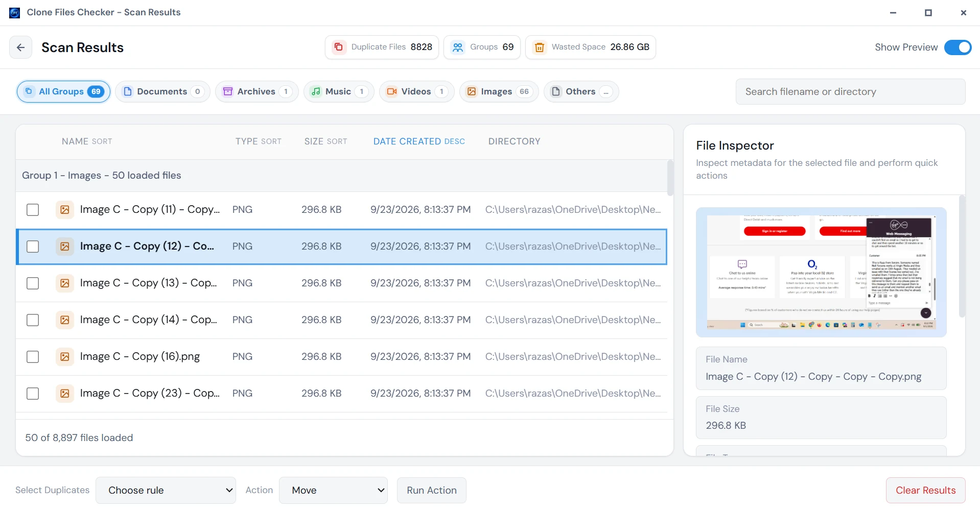Select file name Image C - Copy (11)
Screen dimensions: 980x512
coord(150,209)
